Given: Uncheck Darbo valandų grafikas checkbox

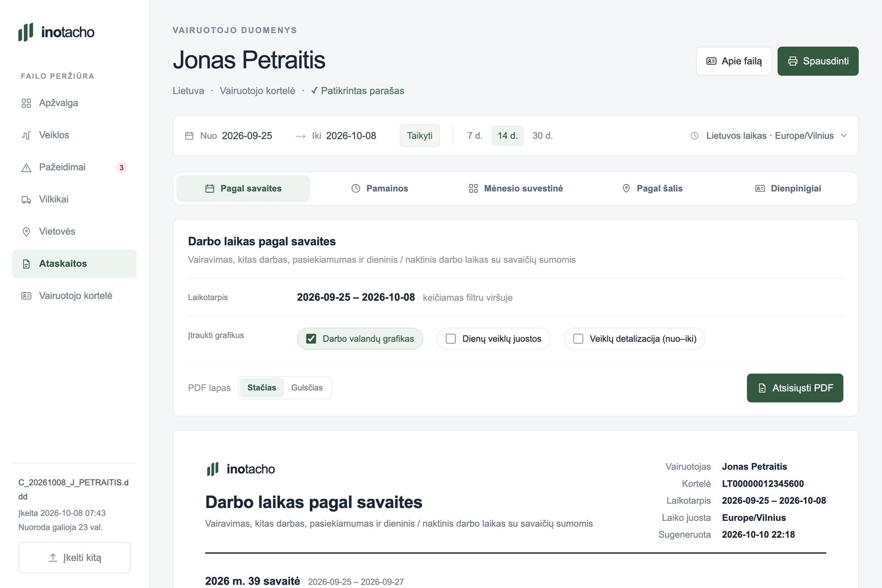Looking at the screenshot, I should tap(311, 339).
